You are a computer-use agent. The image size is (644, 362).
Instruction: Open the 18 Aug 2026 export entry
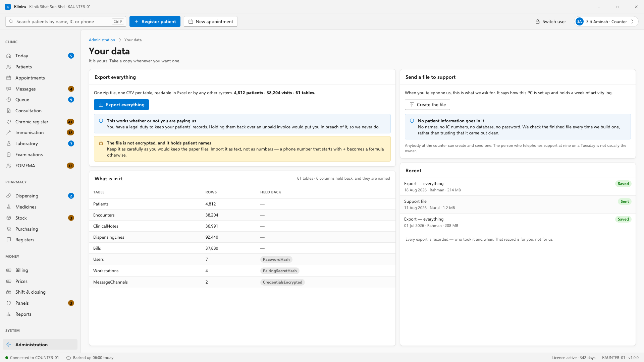[x=518, y=187]
